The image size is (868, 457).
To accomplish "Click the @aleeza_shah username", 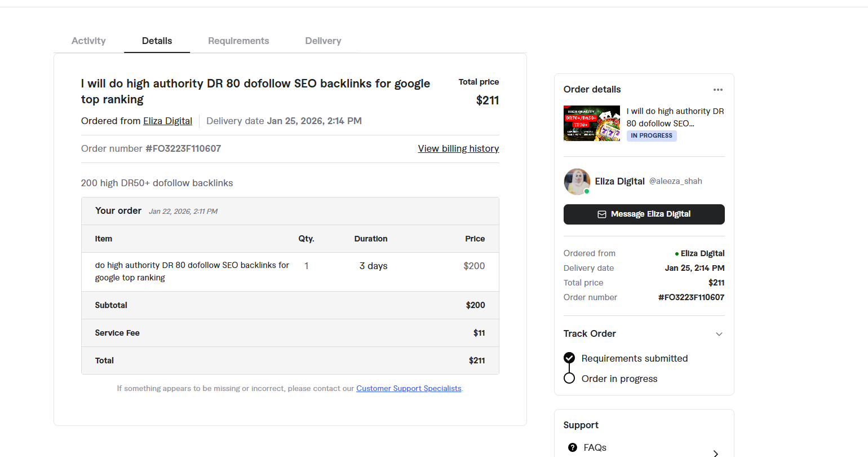I will [x=675, y=181].
